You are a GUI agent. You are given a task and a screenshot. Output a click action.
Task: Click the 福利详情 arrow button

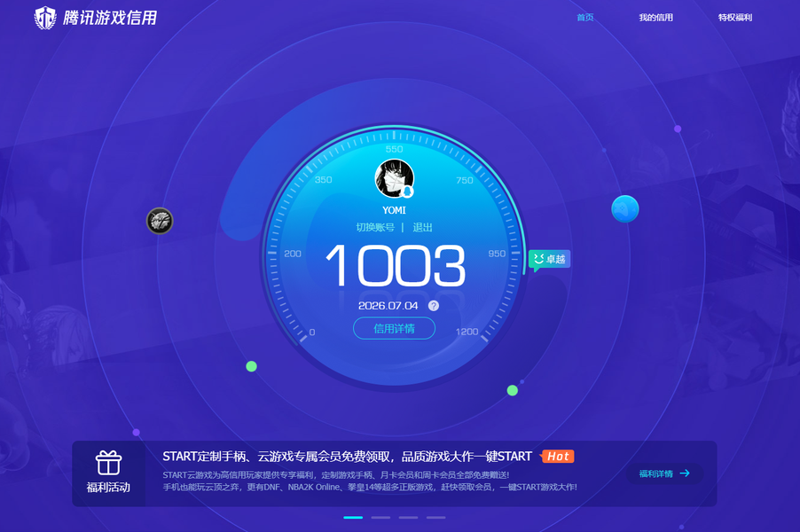pos(664,473)
